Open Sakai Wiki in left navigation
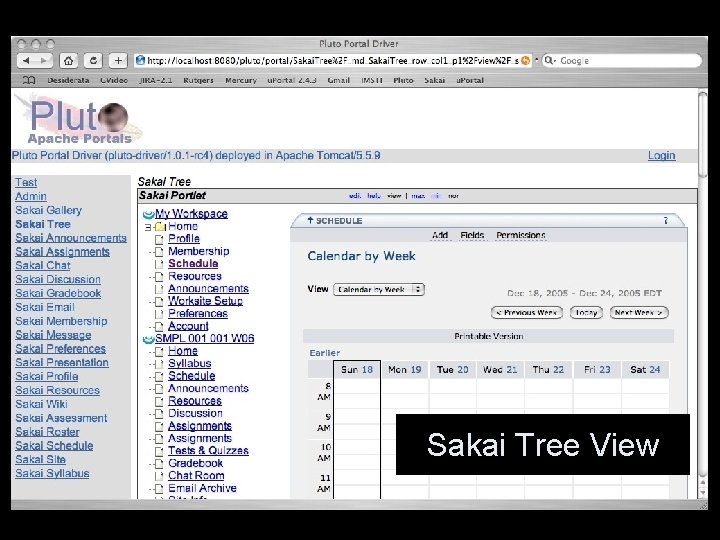This screenshot has width=720, height=540. (41, 404)
